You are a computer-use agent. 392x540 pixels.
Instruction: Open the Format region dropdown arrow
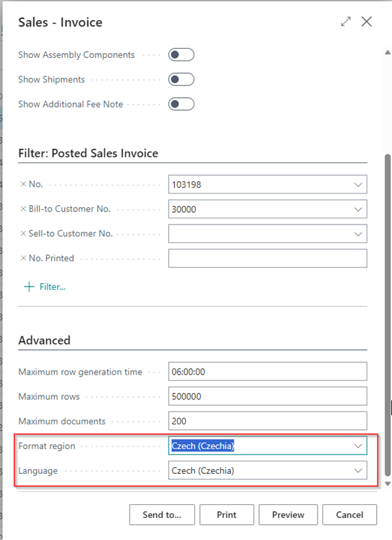tap(358, 446)
